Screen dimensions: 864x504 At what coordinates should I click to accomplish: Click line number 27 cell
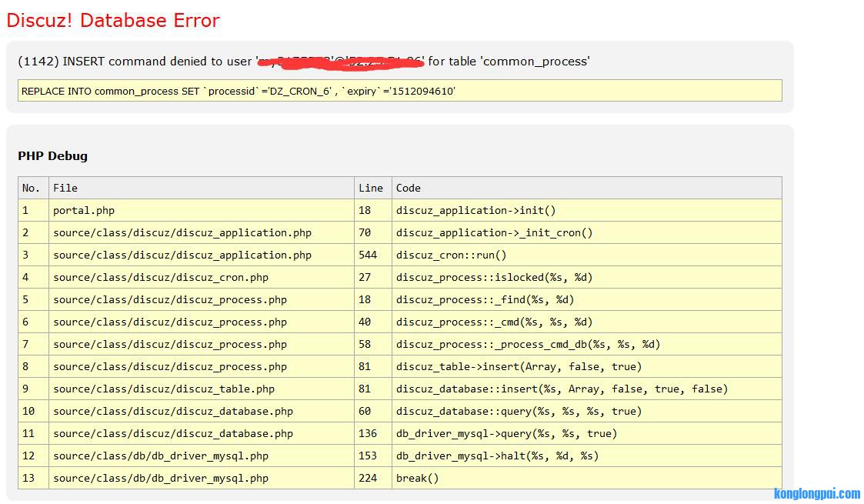coord(373,277)
